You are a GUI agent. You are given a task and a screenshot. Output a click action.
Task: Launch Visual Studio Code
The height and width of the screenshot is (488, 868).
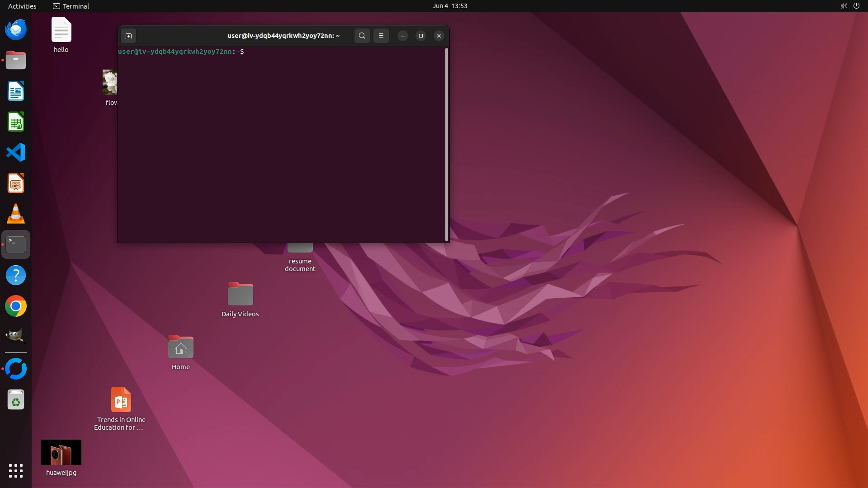tap(16, 152)
